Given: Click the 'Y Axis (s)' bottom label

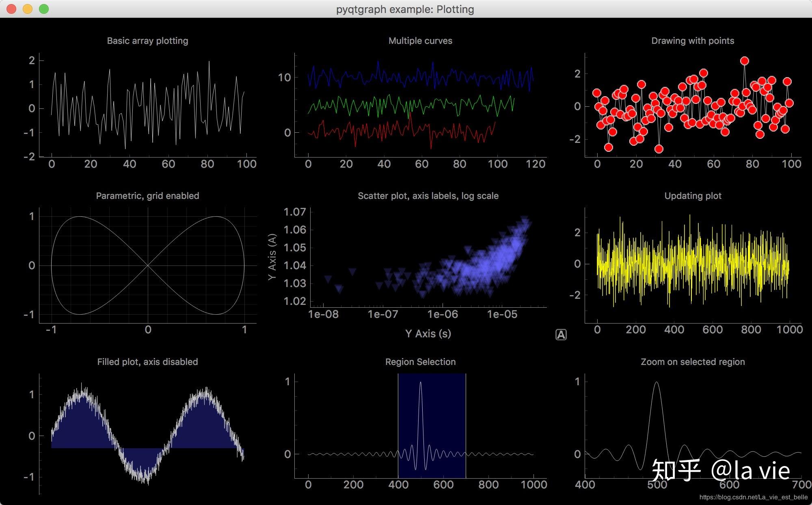Looking at the screenshot, I should tap(428, 334).
